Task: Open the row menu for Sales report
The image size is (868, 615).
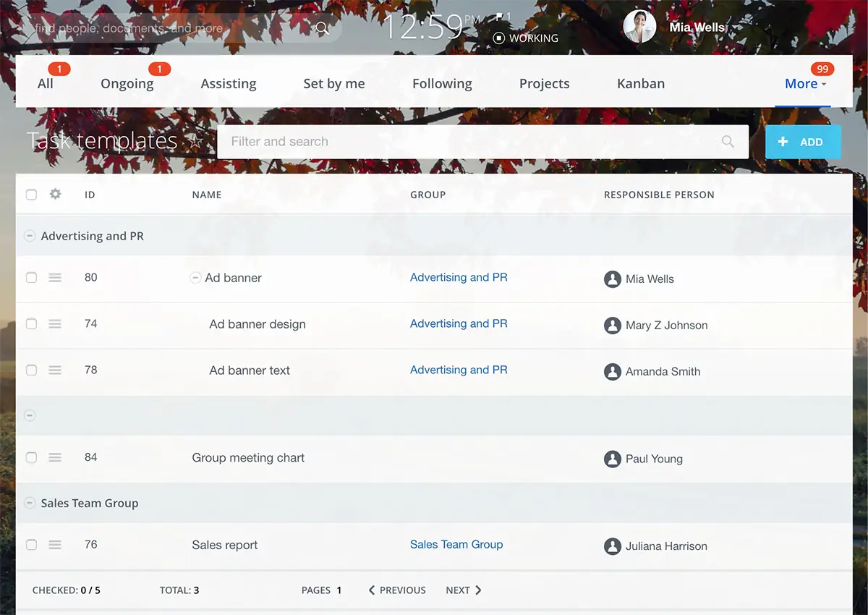Action: pyautogui.click(x=55, y=545)
